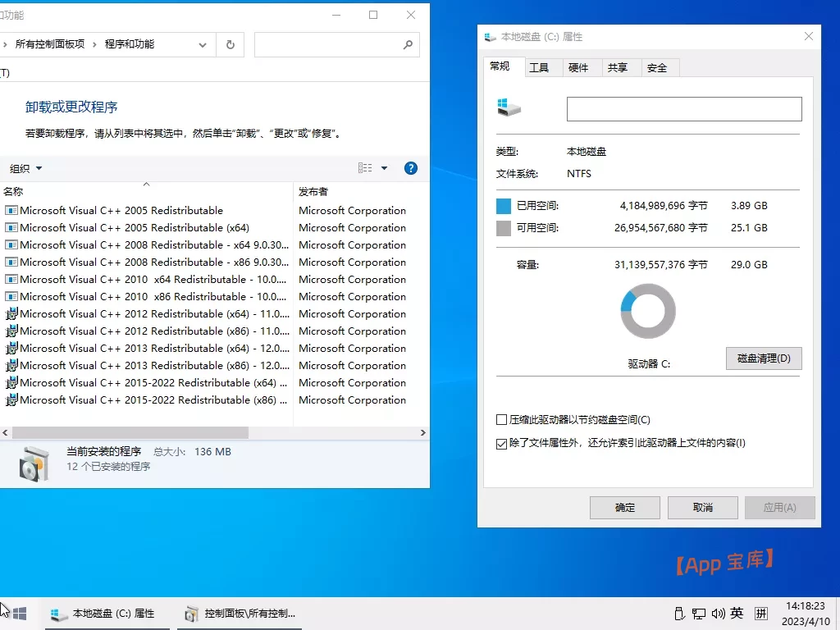840x630 pixels.
Task: Click the refresh icon in the address bar
Action: point(230,44)
